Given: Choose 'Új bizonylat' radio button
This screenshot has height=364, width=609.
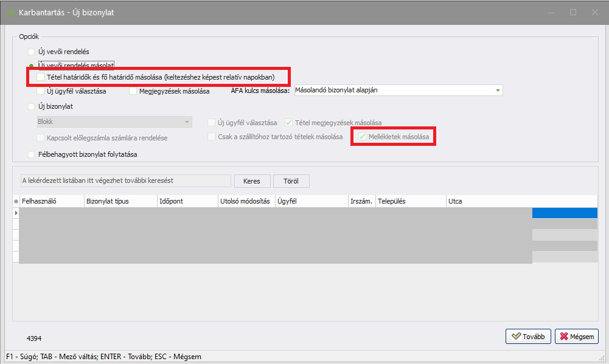Looking at the screenshot, I should (x=32, y=106).
